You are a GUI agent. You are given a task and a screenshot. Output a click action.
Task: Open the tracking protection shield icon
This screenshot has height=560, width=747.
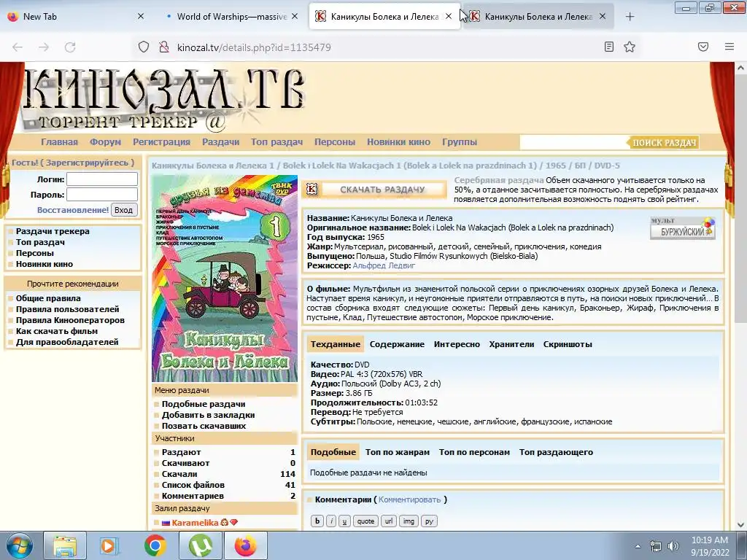pos(144,47)
